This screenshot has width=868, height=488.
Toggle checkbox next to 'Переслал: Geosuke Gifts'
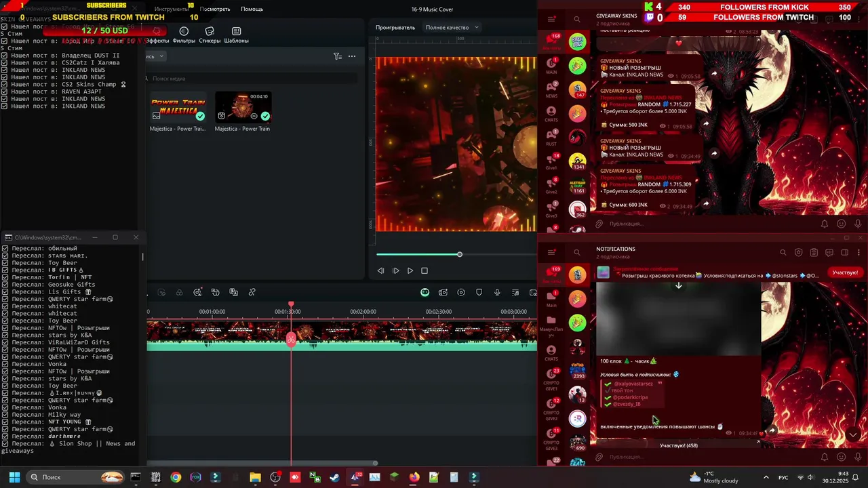click(5, 285)
